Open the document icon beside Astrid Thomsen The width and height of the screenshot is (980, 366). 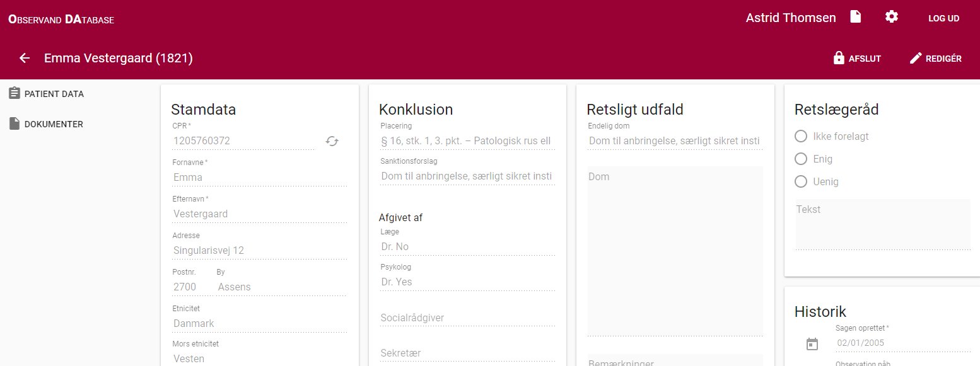(x=855, y=17)
